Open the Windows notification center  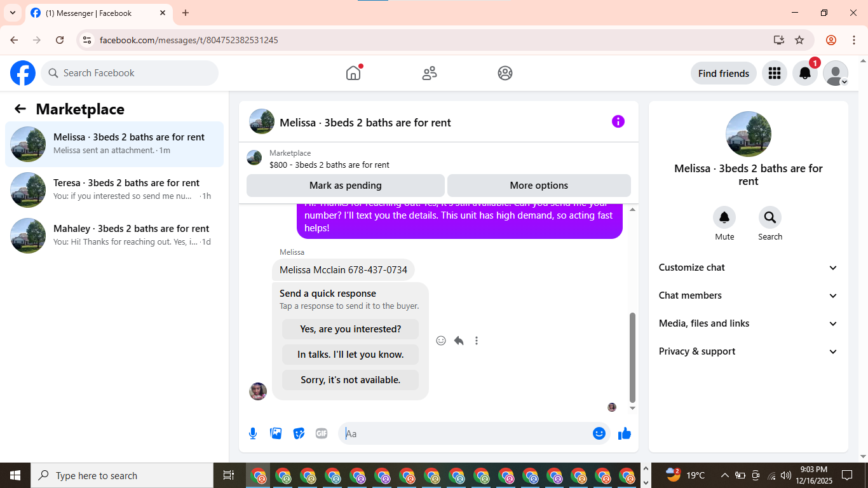coord(846,475)
